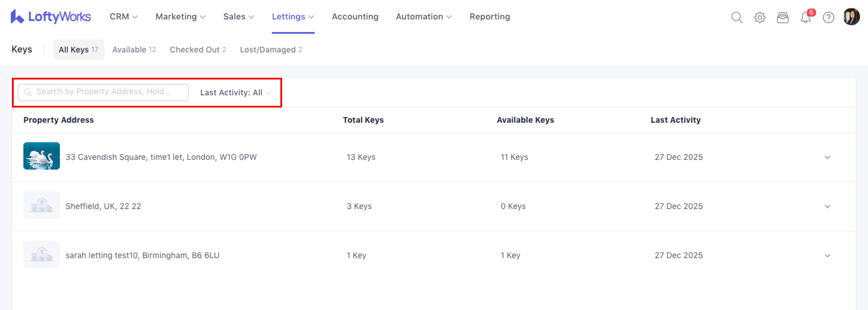The image size is (868, 310).
Task: Expand the Sheffield, UK row
Action: tap(827, 206)
